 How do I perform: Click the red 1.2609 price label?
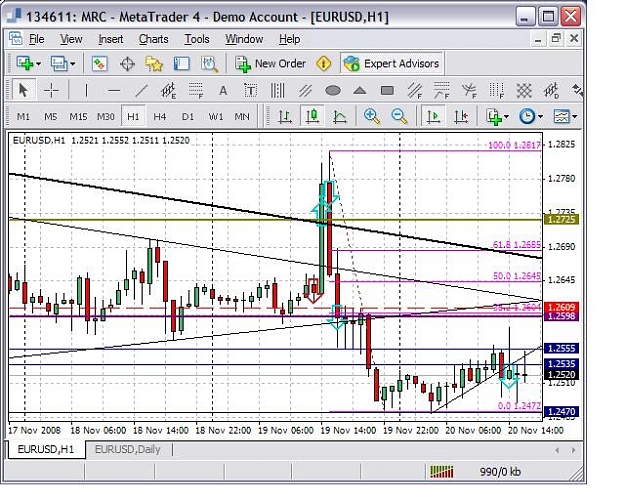pos(561,307)
